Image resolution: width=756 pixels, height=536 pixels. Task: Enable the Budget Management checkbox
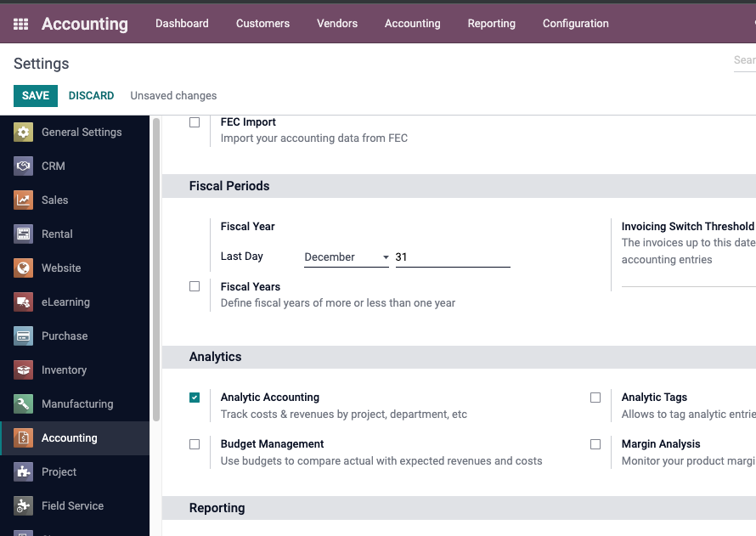coord(195,444)
